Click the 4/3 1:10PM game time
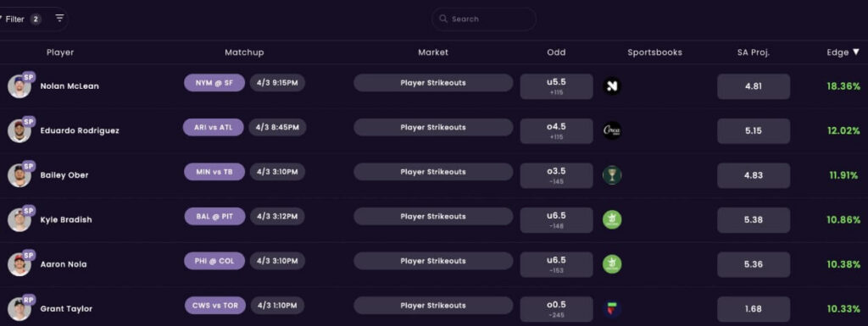Viewport: 868px width, 326px height. click(278, 306)
